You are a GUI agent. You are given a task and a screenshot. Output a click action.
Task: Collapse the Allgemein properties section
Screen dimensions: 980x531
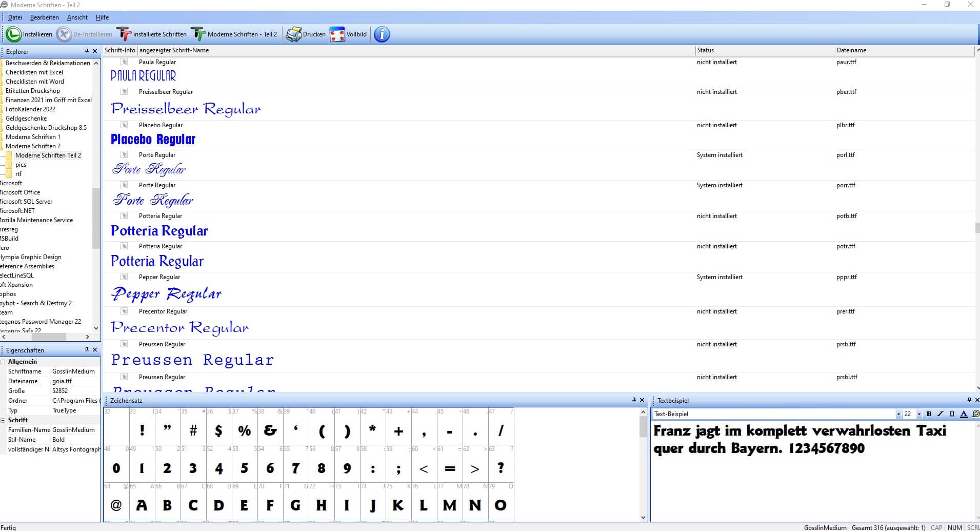point(3,362)
